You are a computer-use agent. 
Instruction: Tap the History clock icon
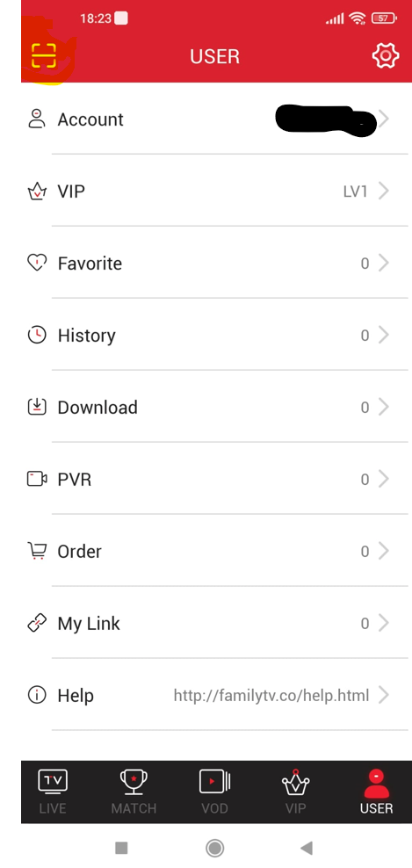[37, 335]
